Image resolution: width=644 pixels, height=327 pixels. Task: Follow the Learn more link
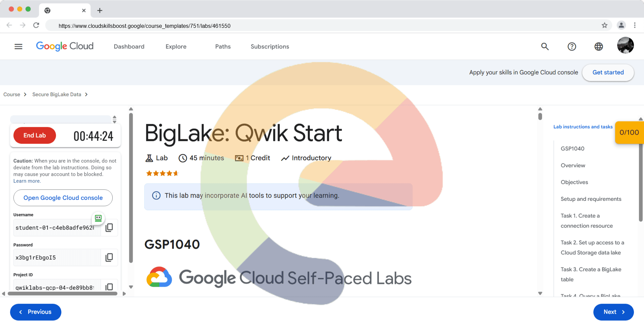(x=27, y=181)
